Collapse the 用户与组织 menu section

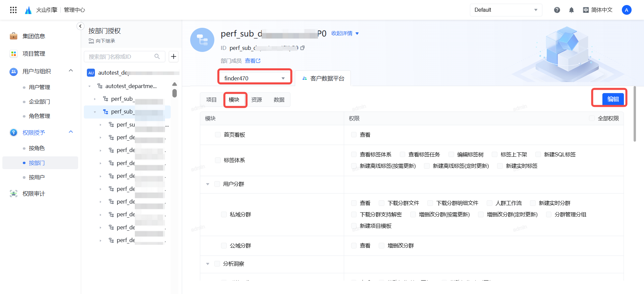(71, 71)
